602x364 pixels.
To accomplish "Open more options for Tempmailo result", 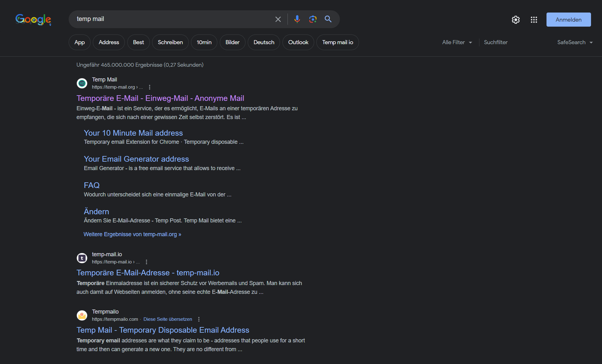I will pos(199,319).
